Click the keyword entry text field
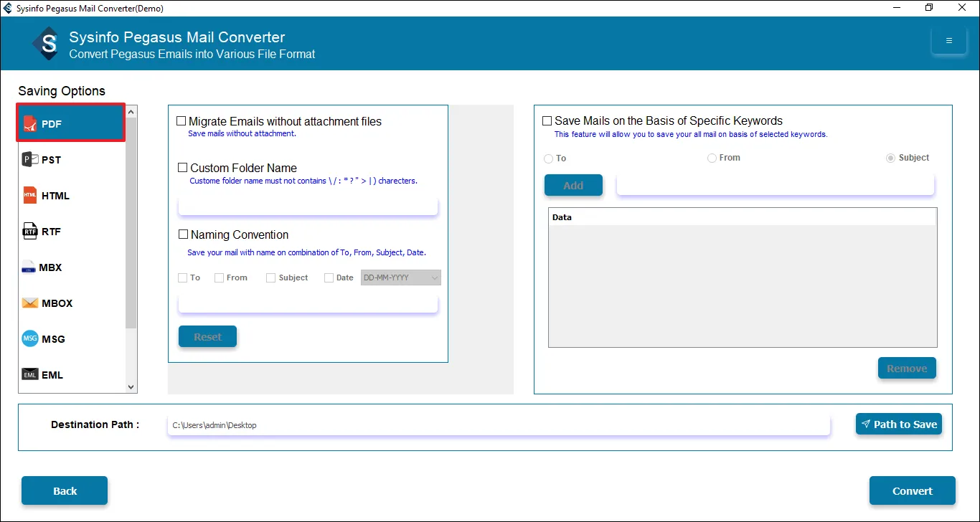 (776, 185)
